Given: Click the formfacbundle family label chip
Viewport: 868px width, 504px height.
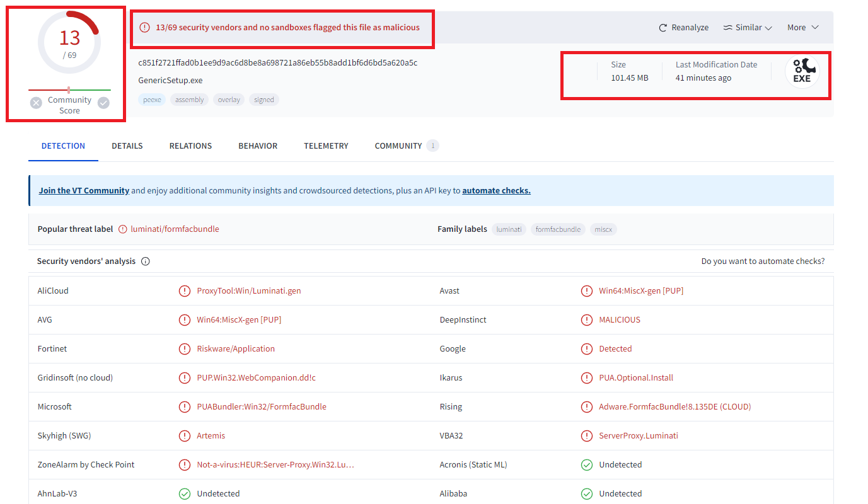Looking at the screenshot, I should click(558, 229).
